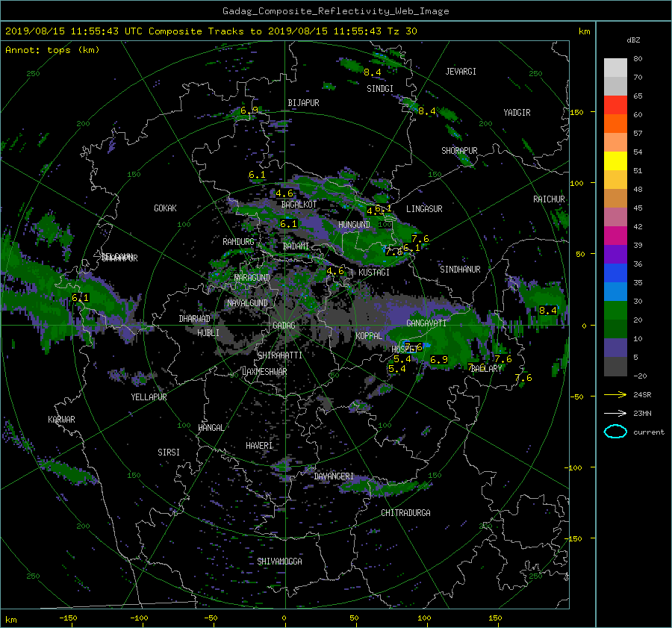The image size is (672, 628).
Task: Click the 'Composite Tracks to' header text
Action: [x=205, y=31]
